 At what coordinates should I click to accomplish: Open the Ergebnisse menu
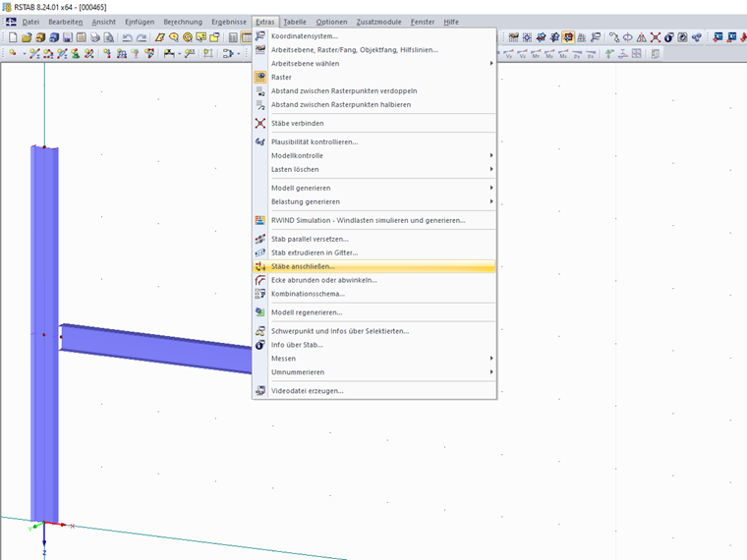tap(229, 22)
